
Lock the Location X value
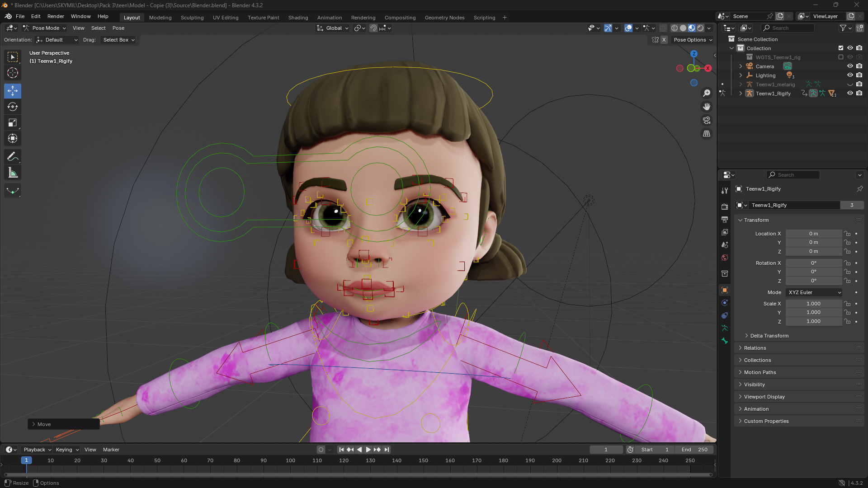tap(848, 234)
